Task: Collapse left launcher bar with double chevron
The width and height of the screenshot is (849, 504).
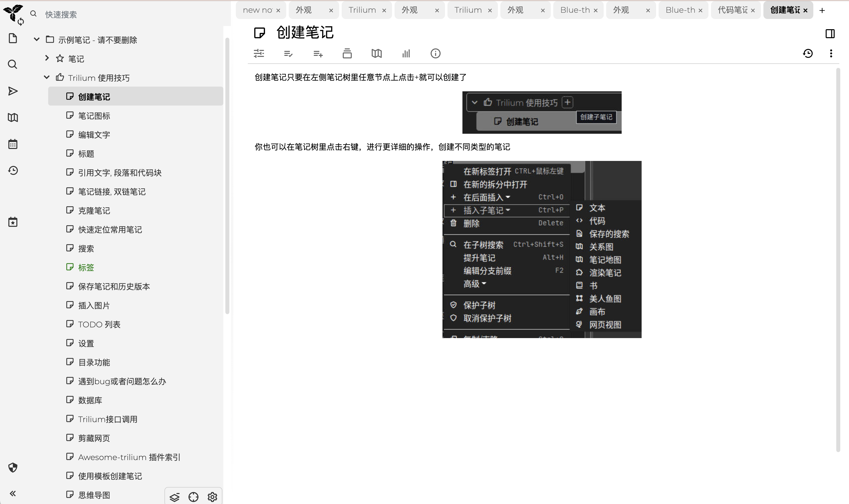Action: (13, 494)
